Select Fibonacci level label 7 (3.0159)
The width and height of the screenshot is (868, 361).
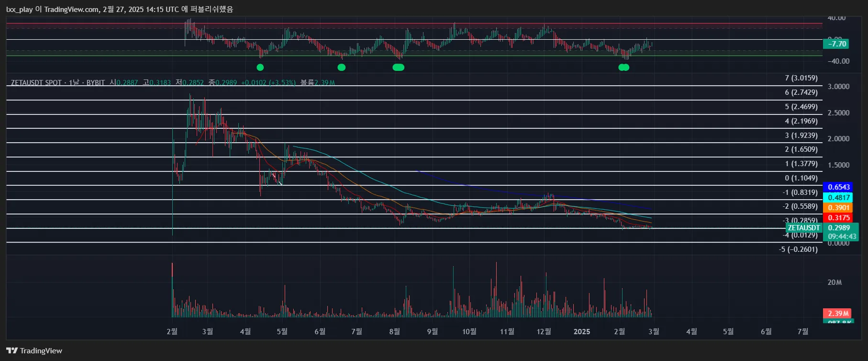pos(801,78)
